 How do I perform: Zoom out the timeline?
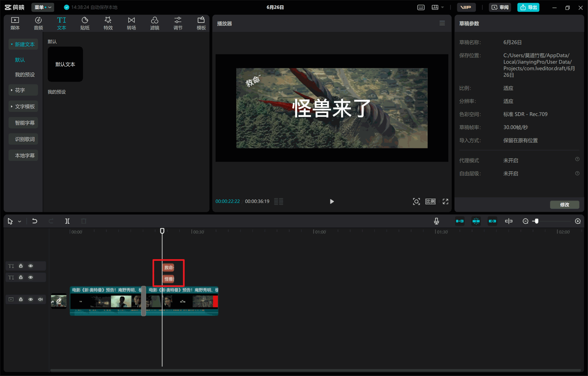pos(526,221)
